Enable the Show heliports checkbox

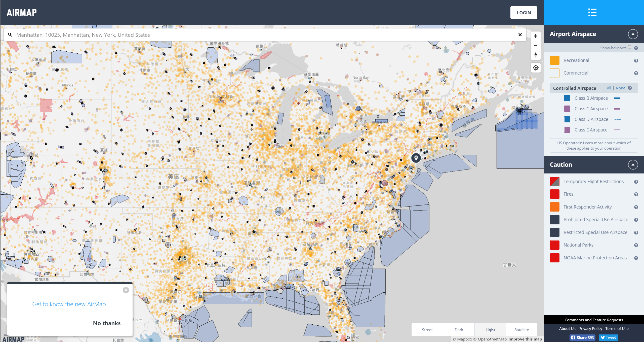[x=629, y=47]
